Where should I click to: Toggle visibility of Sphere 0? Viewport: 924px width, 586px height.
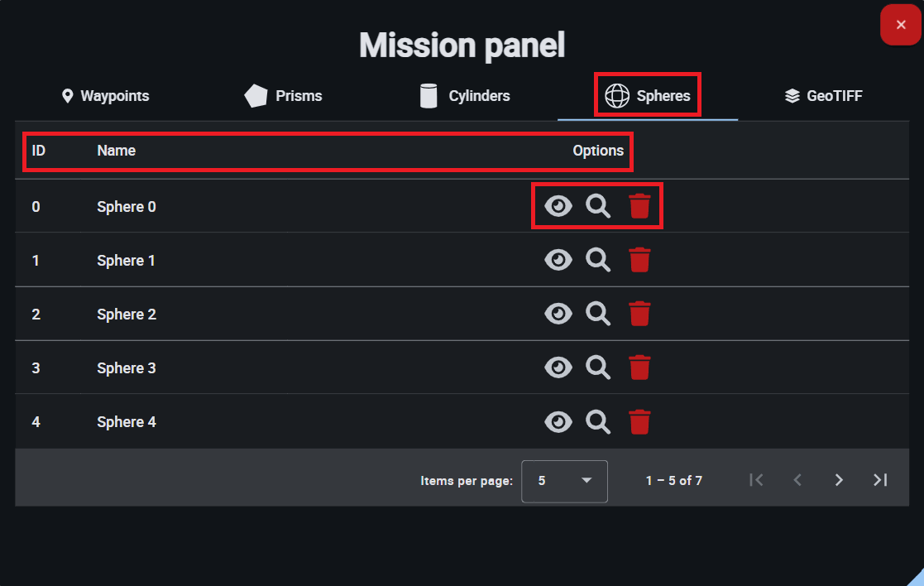pyautogui.click(x=558, y=206)
